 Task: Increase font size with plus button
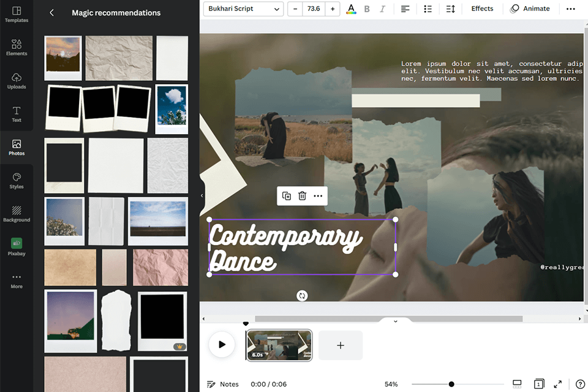(x=333, y=9)
